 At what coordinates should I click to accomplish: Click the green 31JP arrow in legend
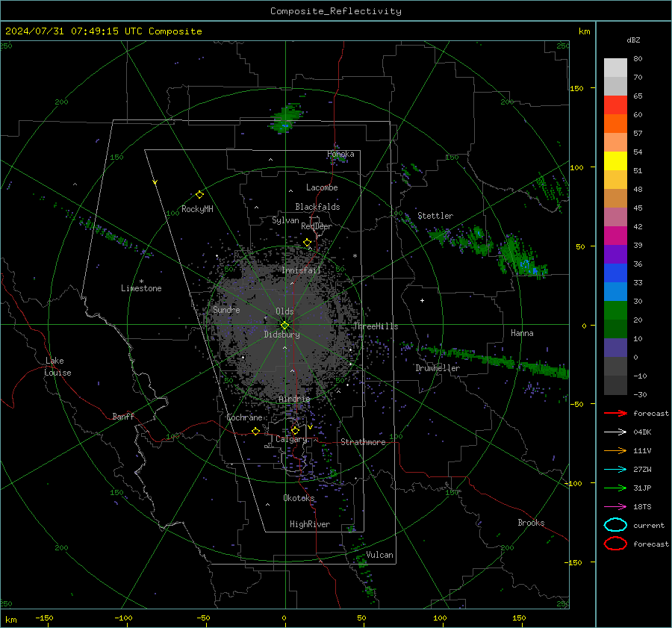pyautogui.click(x=615, y=488)
